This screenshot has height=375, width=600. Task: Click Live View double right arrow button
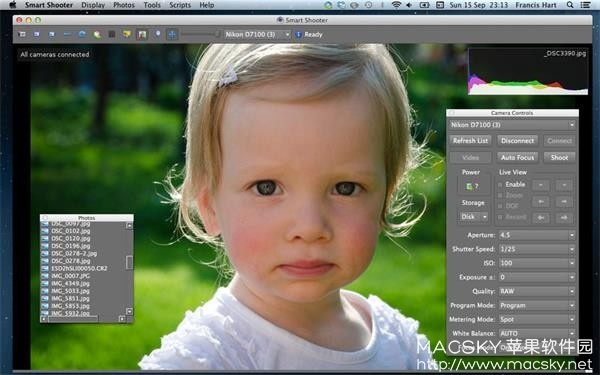coord(564,218)
